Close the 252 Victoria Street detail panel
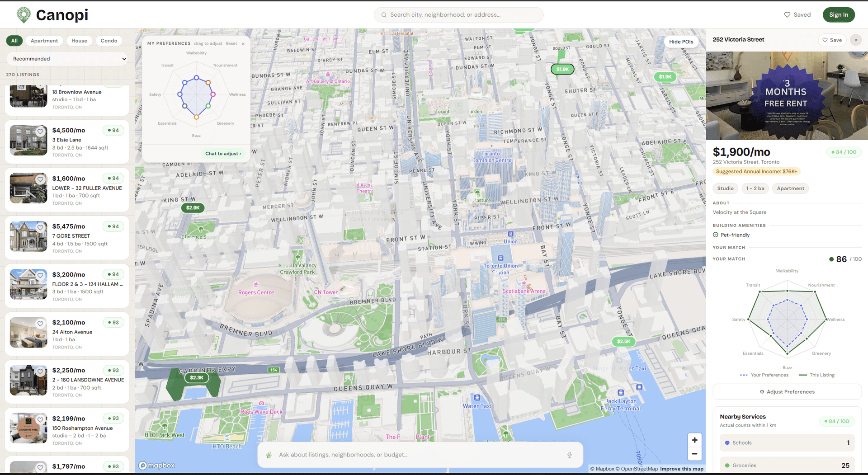 [x=856, y=40]
